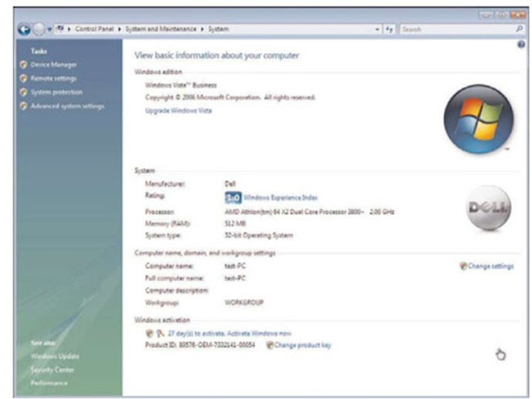The image size is (532, 399).
Task: Click the test-PC value beside Full computer name
Action: [x=235, y=278]
